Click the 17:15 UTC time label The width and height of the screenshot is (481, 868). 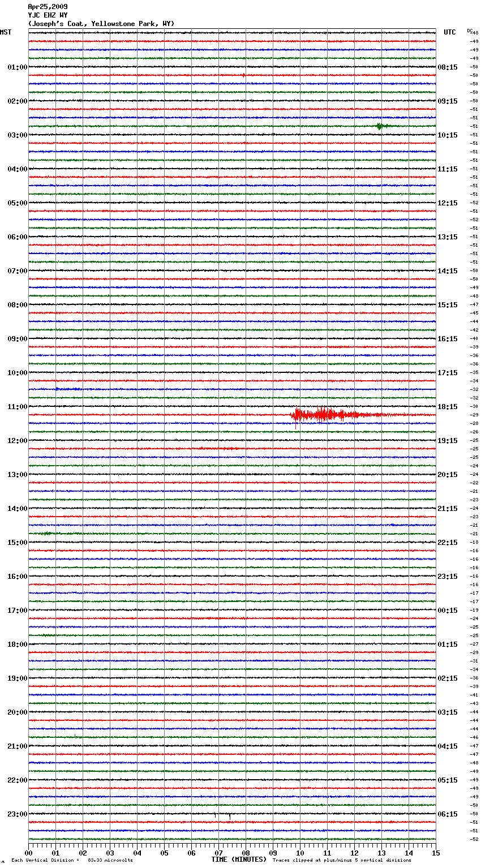pos(448,373)
